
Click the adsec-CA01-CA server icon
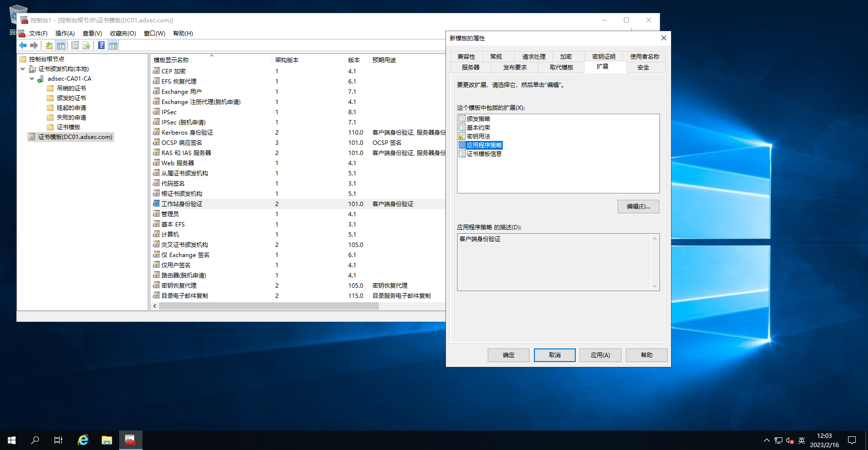coord(41,79)
